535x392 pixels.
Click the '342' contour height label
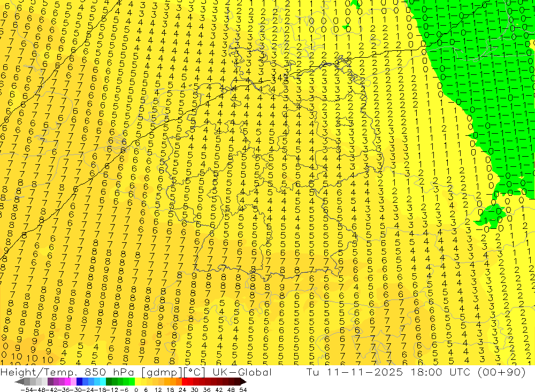click(280, 79)
